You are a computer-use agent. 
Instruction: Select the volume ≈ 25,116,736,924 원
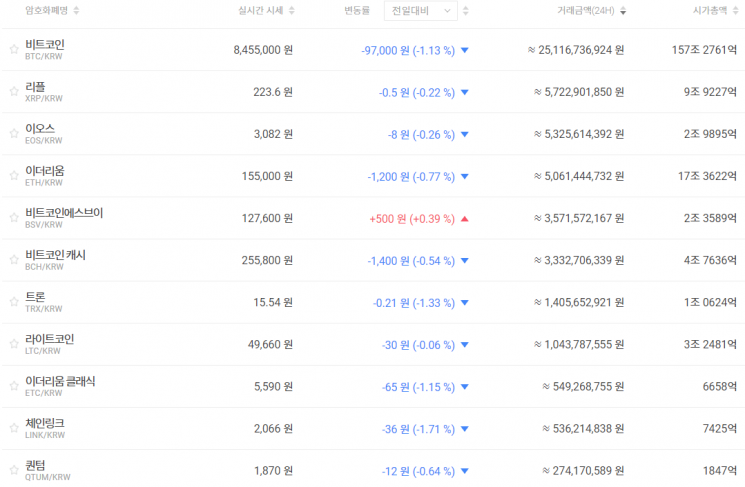click(576, 50)
